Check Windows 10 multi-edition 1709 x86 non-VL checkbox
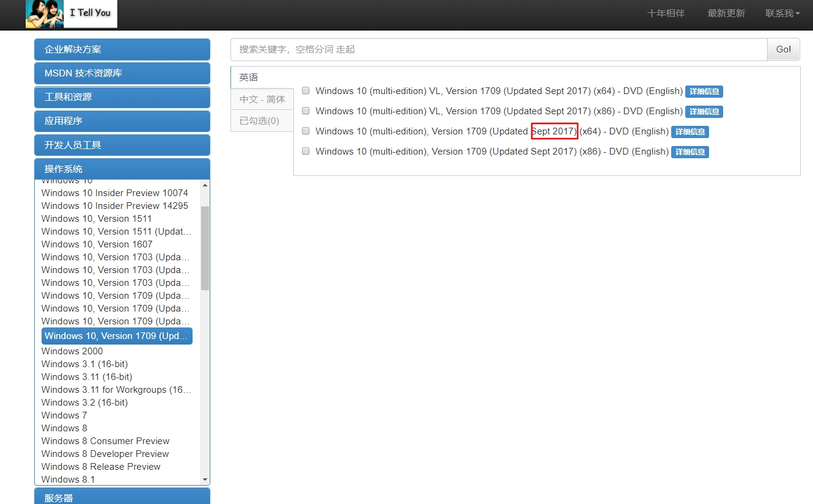 306,151
